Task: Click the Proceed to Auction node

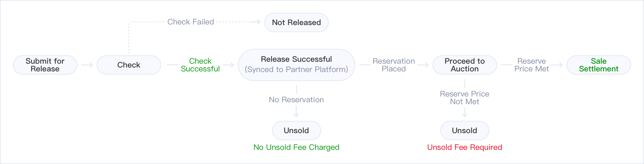Action: click(465, 65)
